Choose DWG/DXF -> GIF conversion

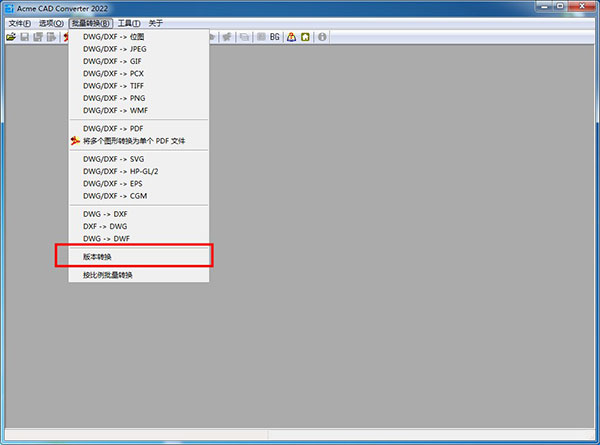[x=139, y=61]
